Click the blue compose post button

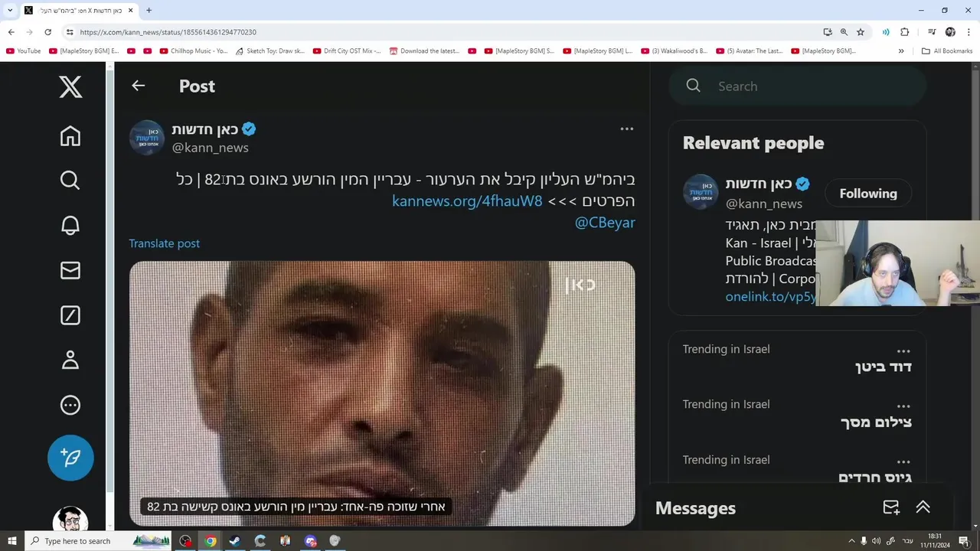click(x=70, y=458)
